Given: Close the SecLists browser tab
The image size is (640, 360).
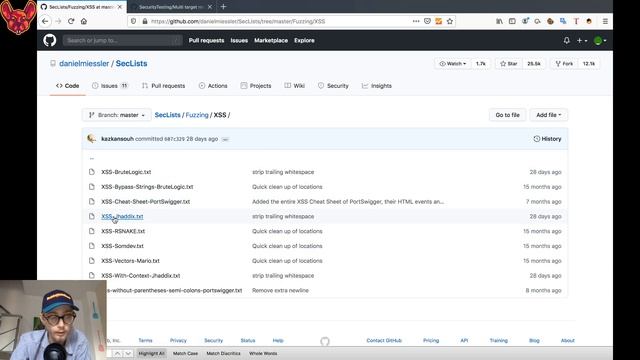Looking at the screenshot, I should tap(120, 7).
